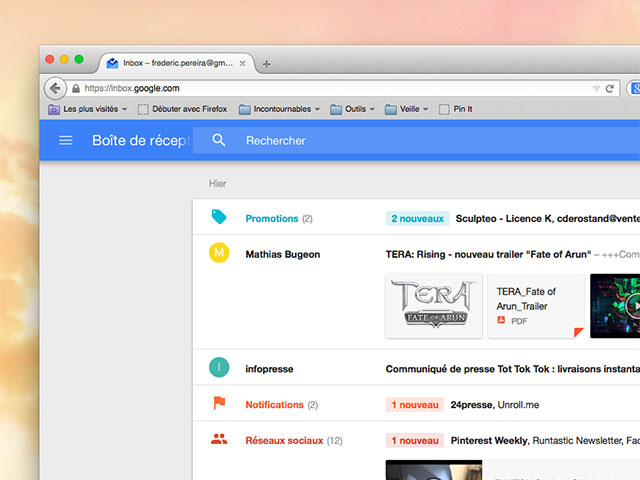The width and height of the screenshot is (640, 480).
Task: Click the Notifications 1 nouveau badge
Action: coord(415,404)
